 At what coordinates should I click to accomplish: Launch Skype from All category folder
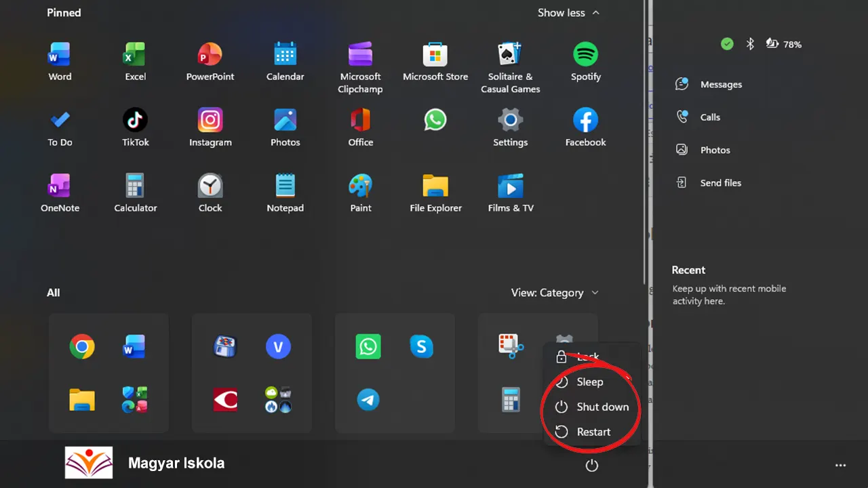[x=422, y=347]
